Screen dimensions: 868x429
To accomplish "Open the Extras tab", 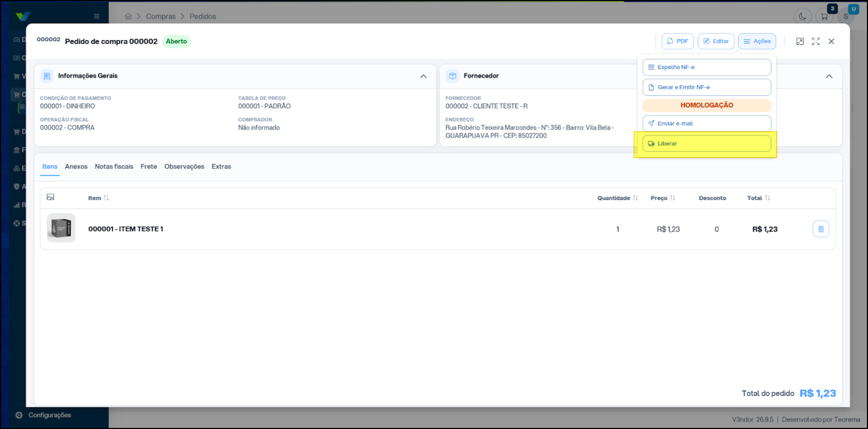I will 221,167.
